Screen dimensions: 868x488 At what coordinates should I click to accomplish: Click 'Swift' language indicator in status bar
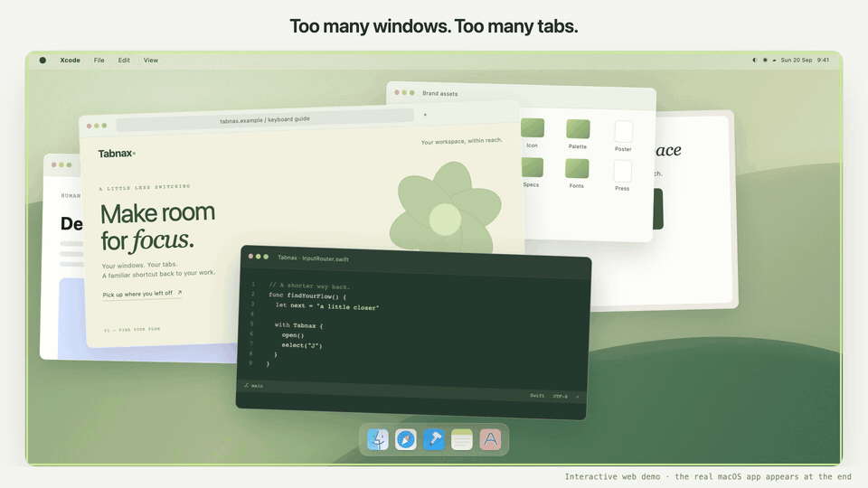[x=537, y=396]
